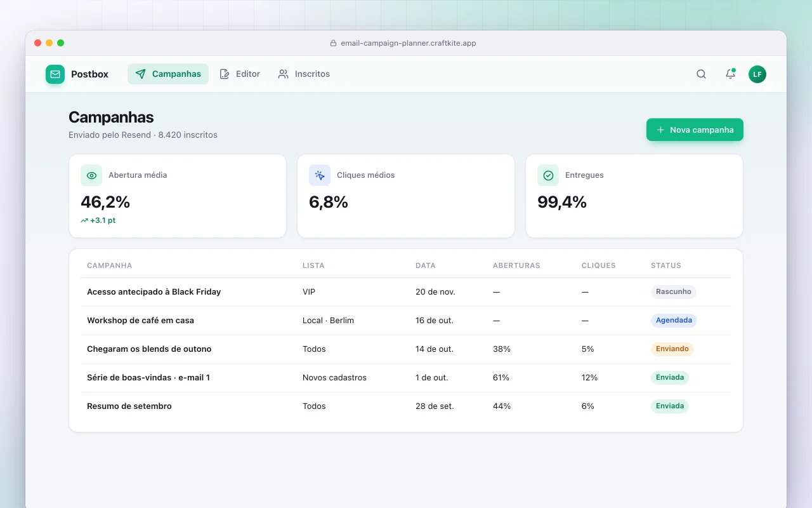Viewport: 812px width, 508px height.
Task: Click the checkmark icon on Entregues card
Action: (x=548, y=175)
